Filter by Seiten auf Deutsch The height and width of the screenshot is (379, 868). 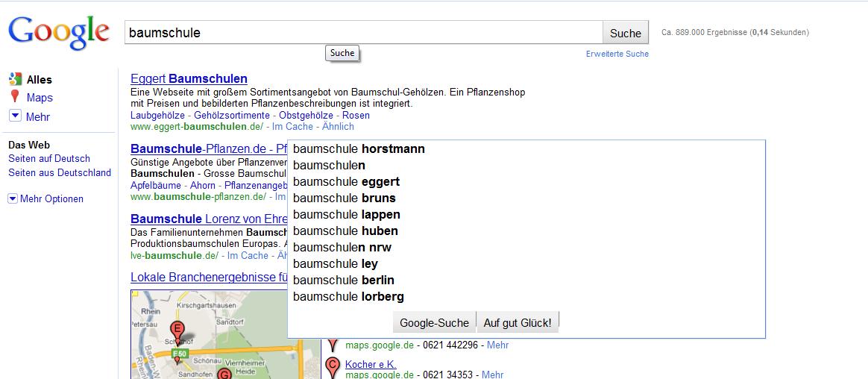click(49, 158)
